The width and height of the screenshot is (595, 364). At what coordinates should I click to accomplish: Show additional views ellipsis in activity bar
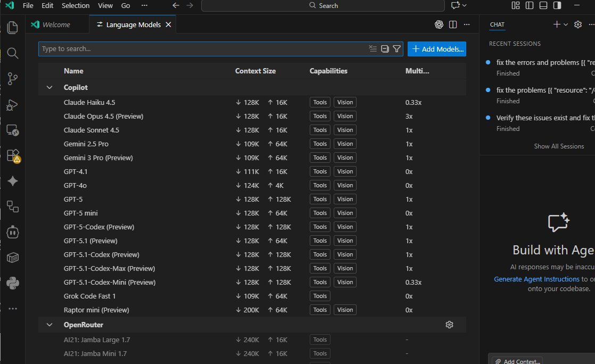pos(13,309)
